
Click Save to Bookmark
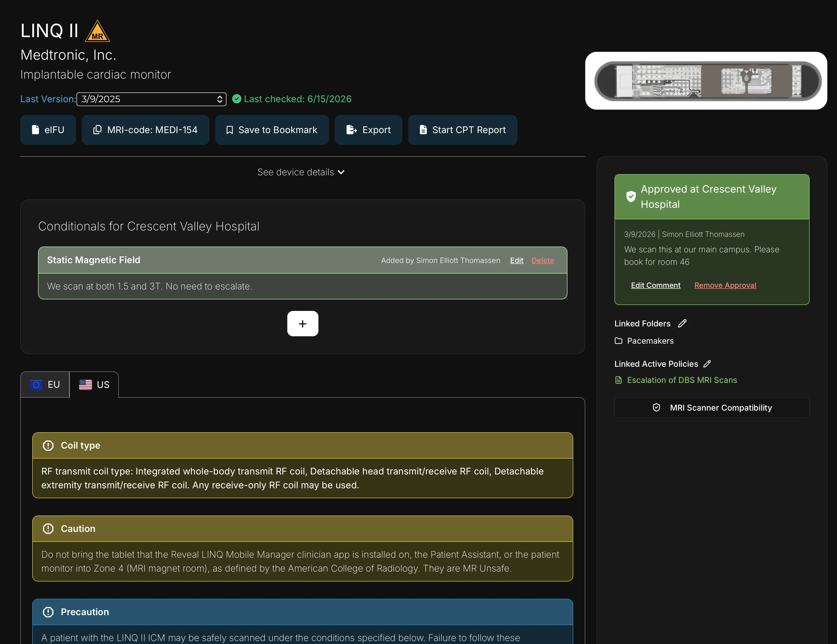(x=272, y=130)
